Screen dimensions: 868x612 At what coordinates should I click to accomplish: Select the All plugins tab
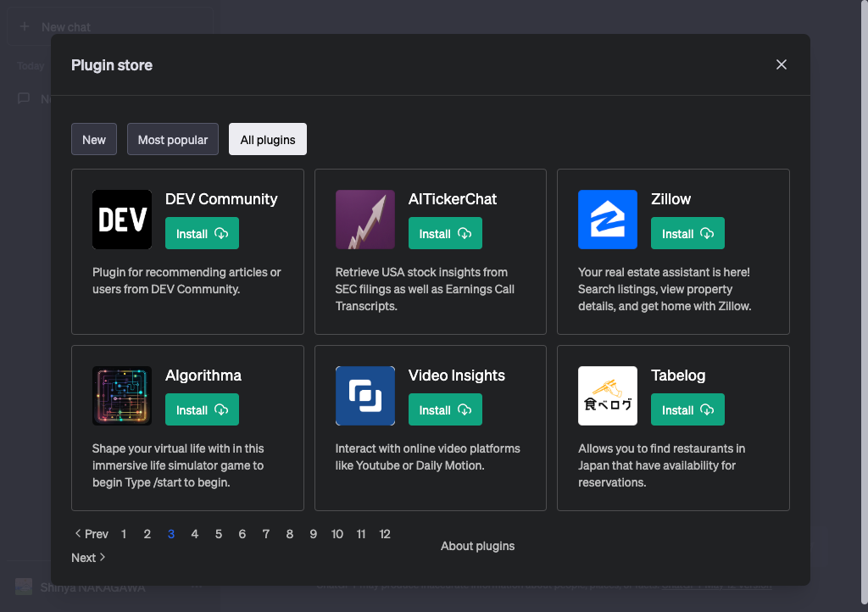[x=268, y=140]
